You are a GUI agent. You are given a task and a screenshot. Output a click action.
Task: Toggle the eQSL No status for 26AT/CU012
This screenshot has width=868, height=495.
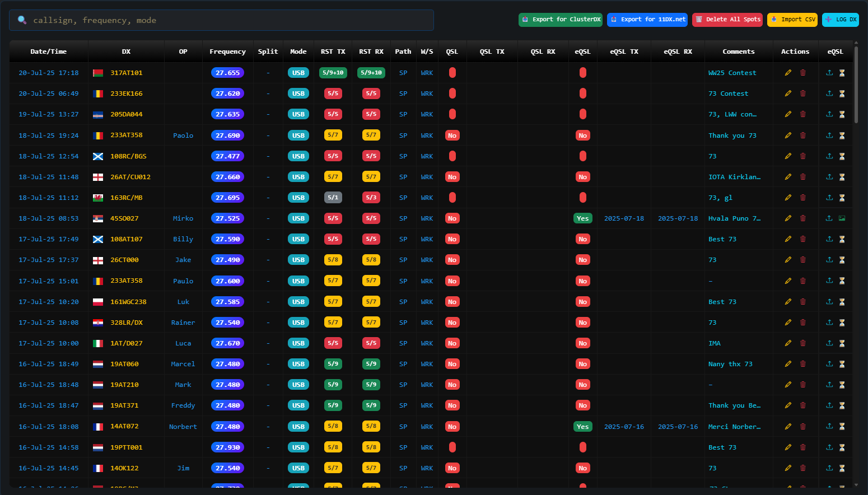pos(582,176)
